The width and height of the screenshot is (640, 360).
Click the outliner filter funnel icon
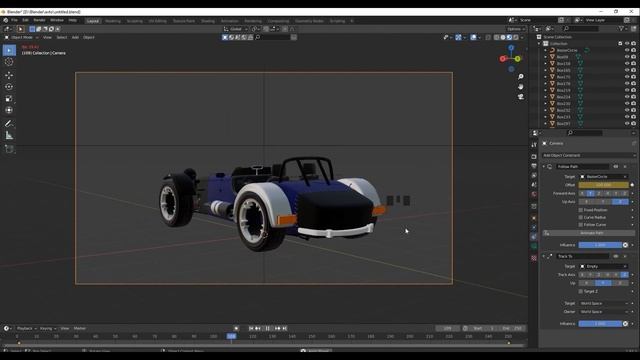click(621, 29)
